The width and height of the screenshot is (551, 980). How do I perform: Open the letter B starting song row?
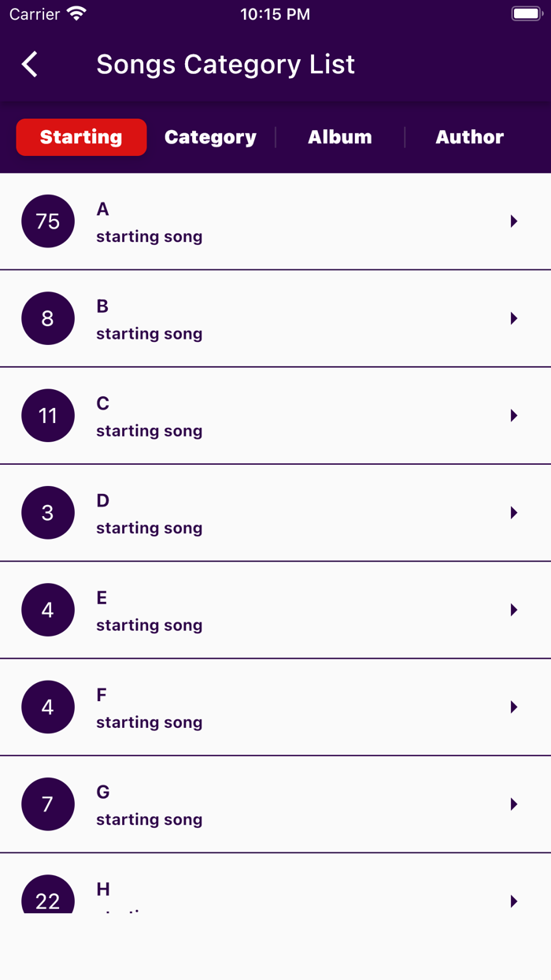coord(275,318)
